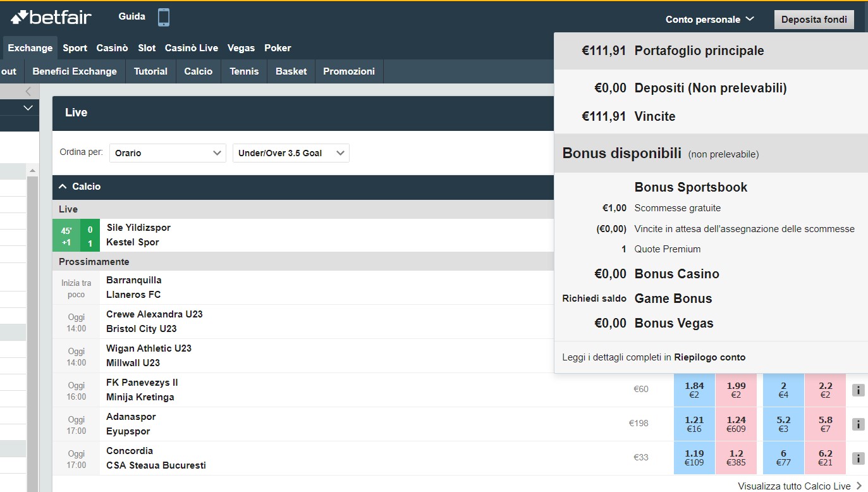Open the Poker tab

(278, 48)
